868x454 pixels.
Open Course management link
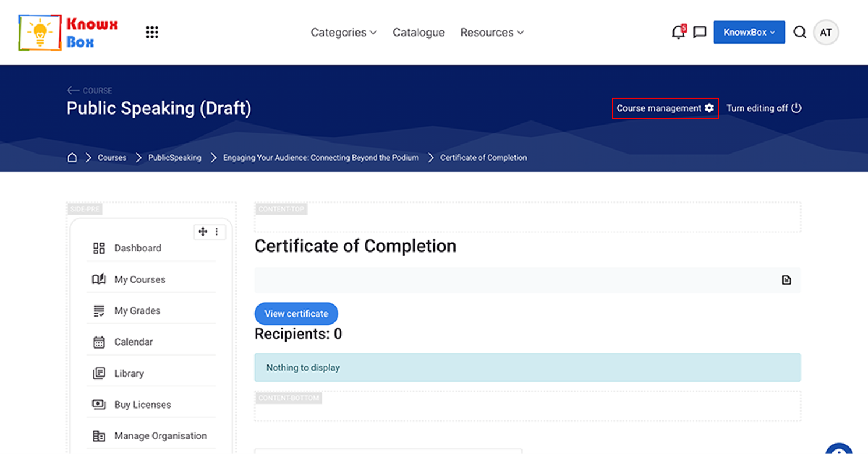665,108
